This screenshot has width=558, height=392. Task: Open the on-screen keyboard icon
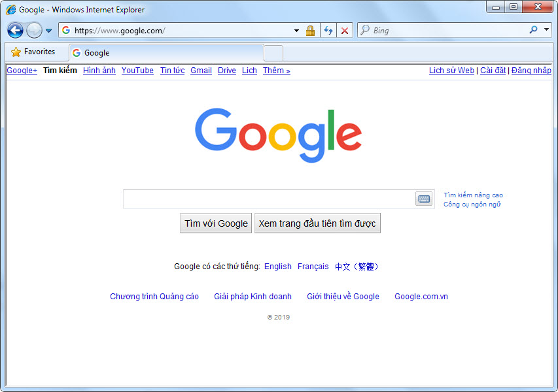pos(424,199)
